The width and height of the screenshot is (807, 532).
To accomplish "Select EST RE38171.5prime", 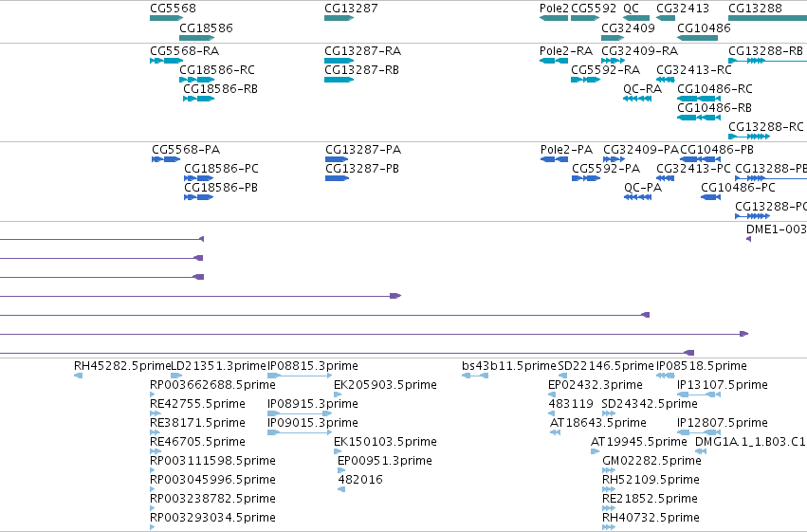I will coord(197,424).
